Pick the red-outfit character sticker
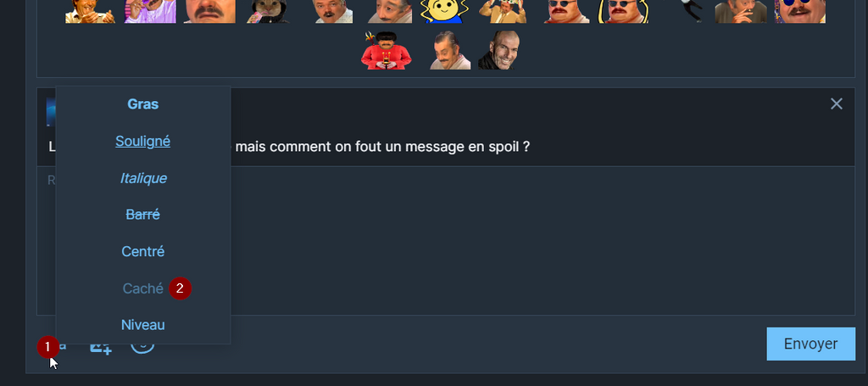868x386 pixels. pyautogui.click(x=386, y=50)
